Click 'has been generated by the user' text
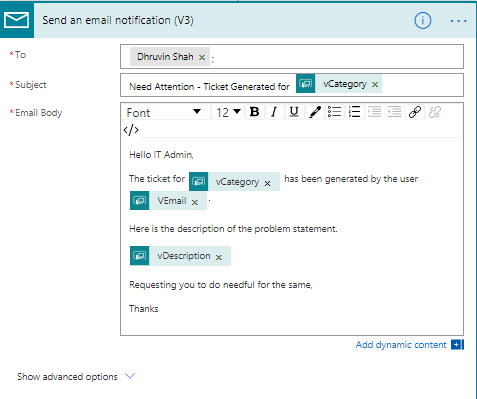Screen dimensions: 477x399 (351, 179)
